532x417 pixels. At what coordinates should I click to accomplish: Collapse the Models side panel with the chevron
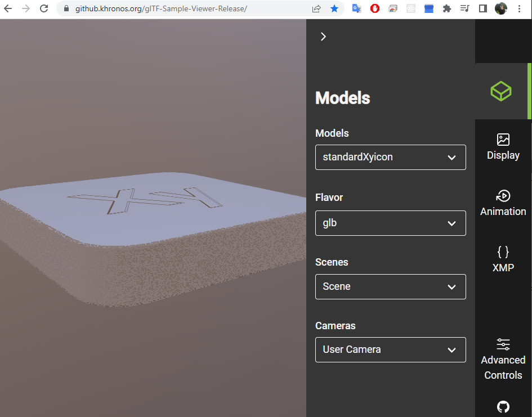tap(323, 36)
